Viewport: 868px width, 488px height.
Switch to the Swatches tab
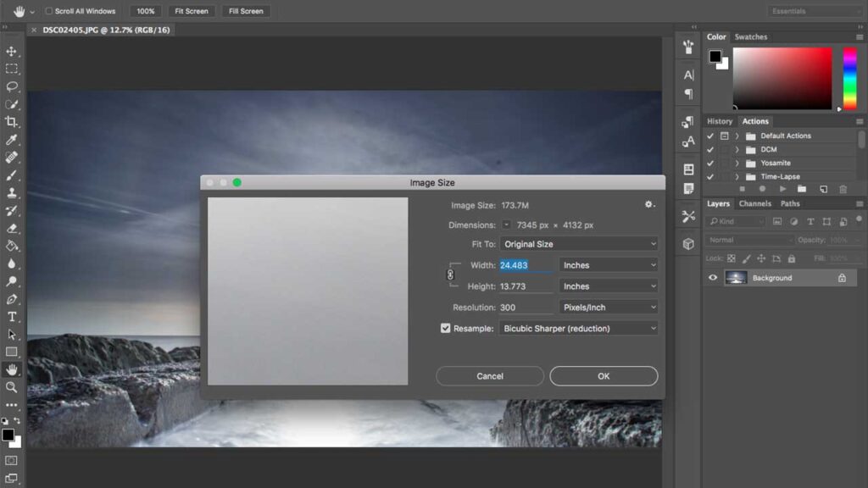pos(751,37)
